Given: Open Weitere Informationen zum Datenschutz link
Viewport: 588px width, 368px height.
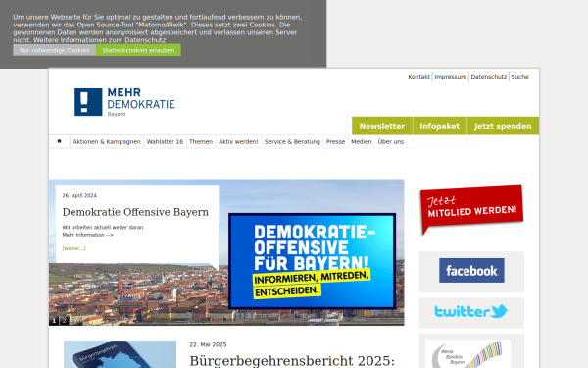Looking at the screenshot, I should pos(99,40).
